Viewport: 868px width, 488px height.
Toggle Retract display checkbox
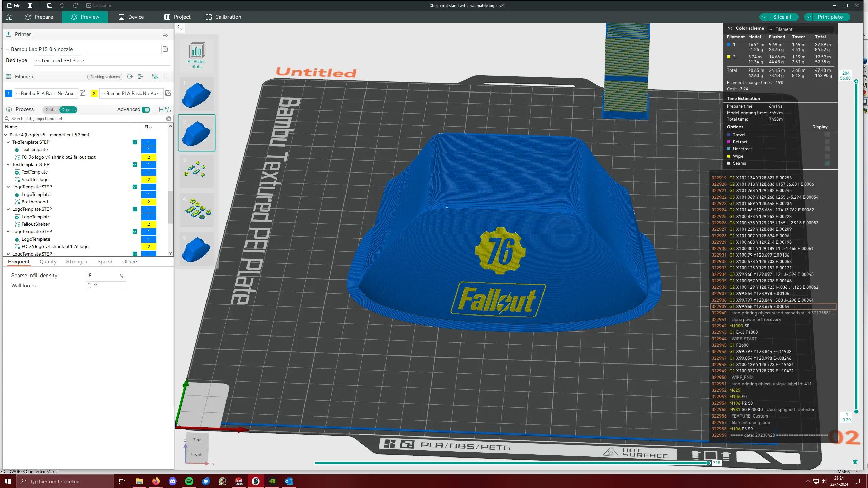pyautogui.click(x=827, y=142)
